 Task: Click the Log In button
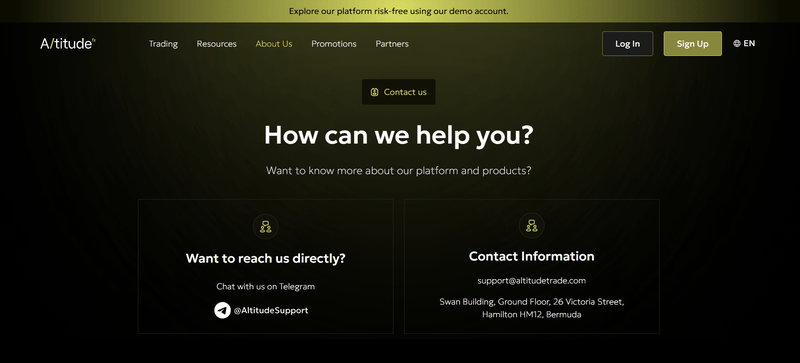coord(628,43)
